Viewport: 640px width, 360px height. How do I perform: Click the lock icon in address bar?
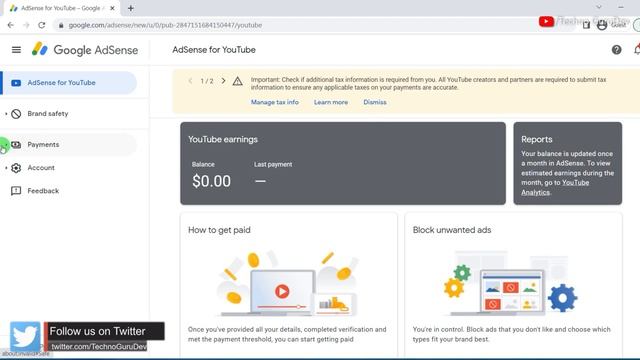(61, 25)
